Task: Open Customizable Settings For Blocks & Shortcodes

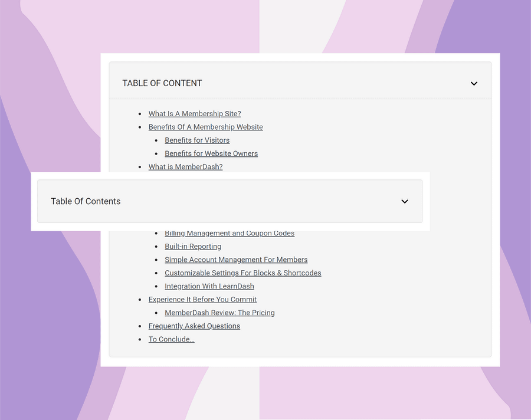Action: coord(243,273)
